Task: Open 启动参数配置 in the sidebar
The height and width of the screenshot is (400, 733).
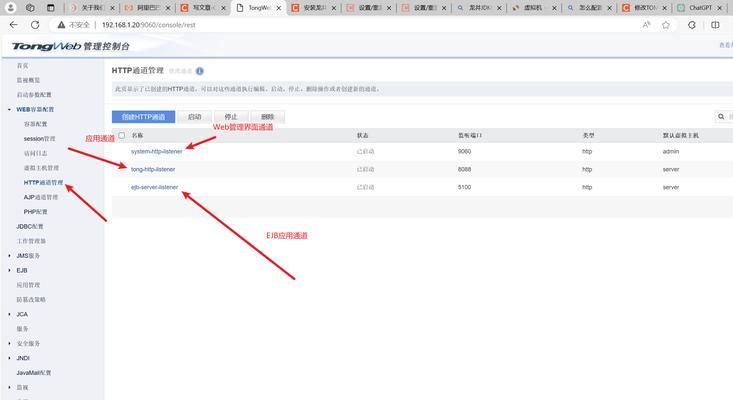Action: click(34, 94)
